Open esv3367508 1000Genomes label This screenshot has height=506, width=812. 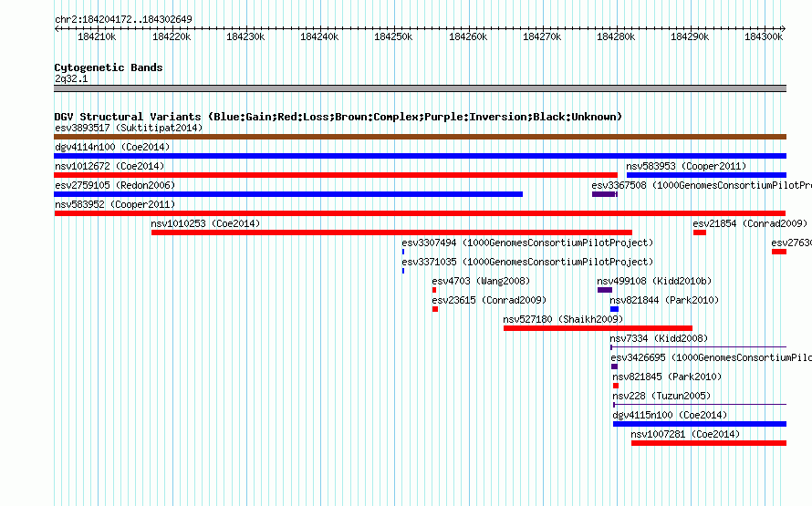click(702, 185)
